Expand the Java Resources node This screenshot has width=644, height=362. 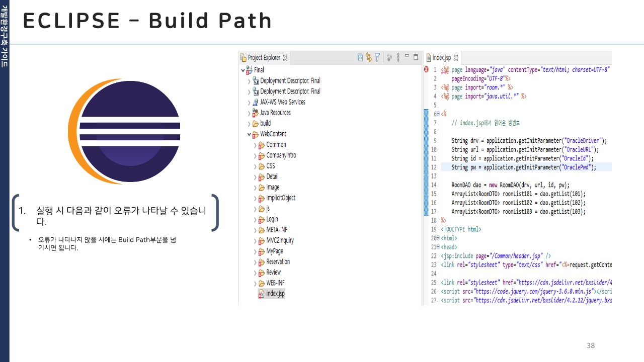pyautogui.click(x=249, y=113)
